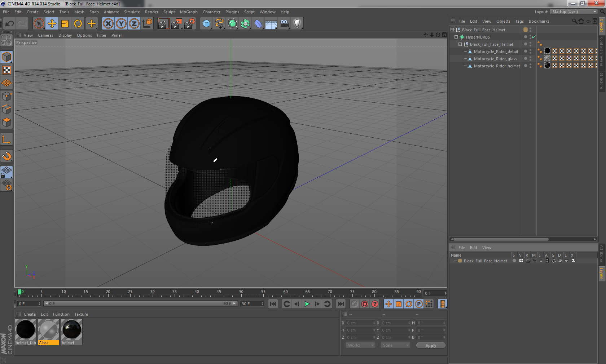Screen dimensions: 606x364
Task: Toggle autokeying button
Action: pos(365,304)
